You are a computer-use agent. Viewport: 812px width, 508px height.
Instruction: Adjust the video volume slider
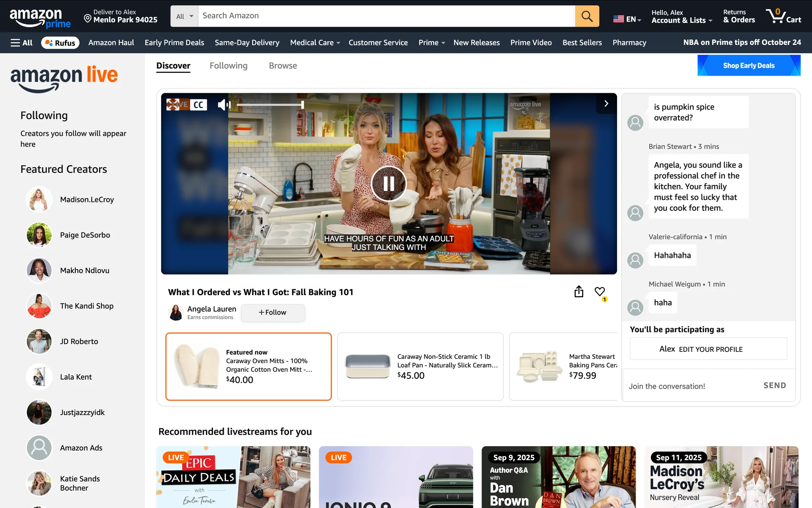(270, 105)
